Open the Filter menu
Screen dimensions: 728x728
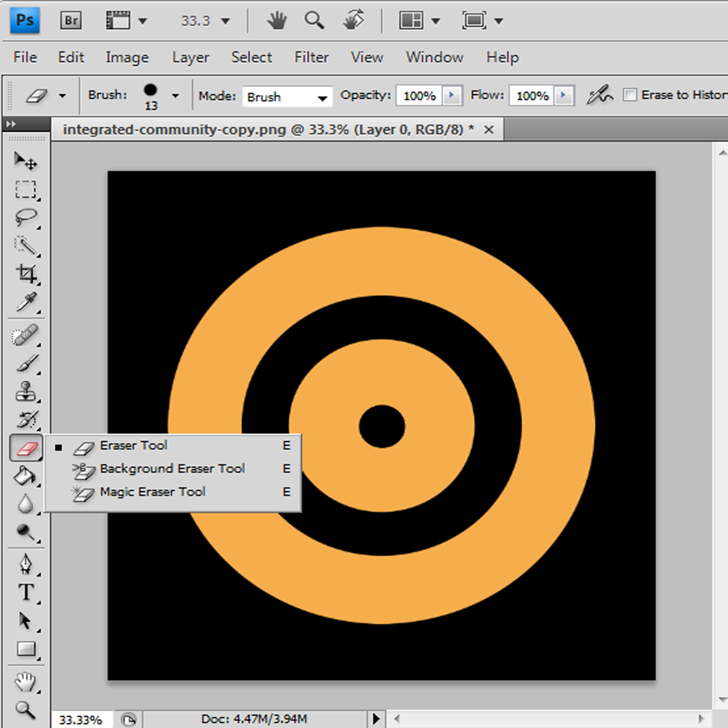coord(312,57)
